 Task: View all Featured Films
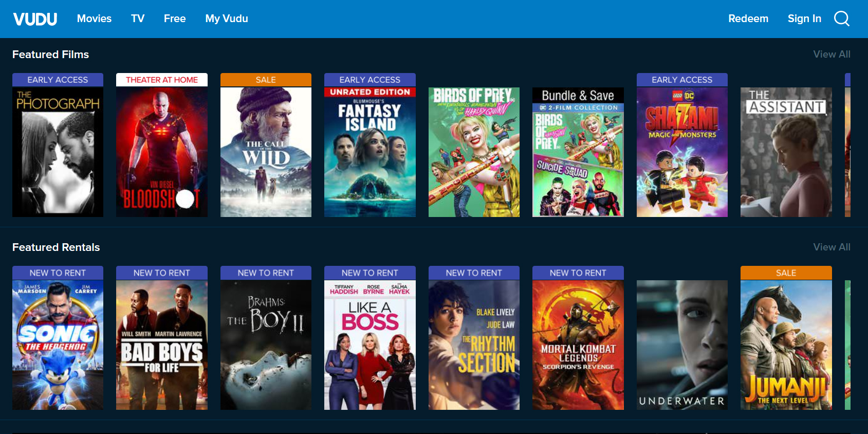click(832, 54)
